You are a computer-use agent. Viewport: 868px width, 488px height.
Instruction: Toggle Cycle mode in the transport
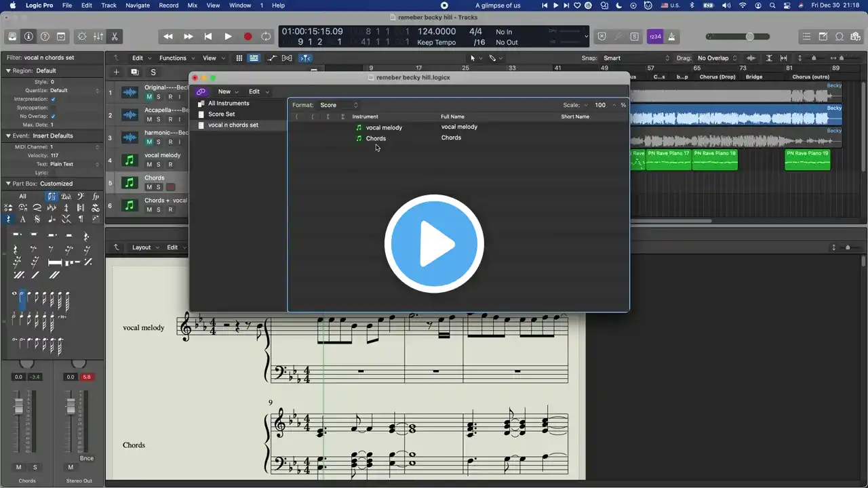click(x=267, y=37)
